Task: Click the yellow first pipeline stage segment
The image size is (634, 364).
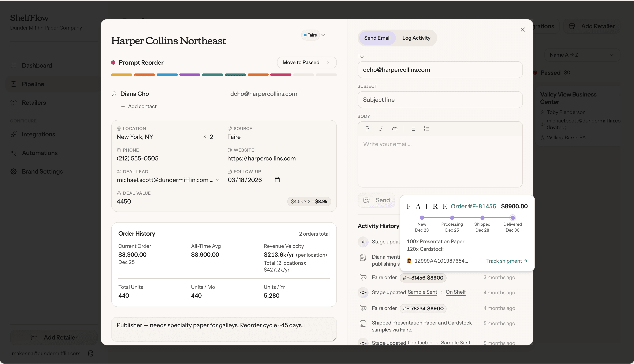Action: (122, 75)
